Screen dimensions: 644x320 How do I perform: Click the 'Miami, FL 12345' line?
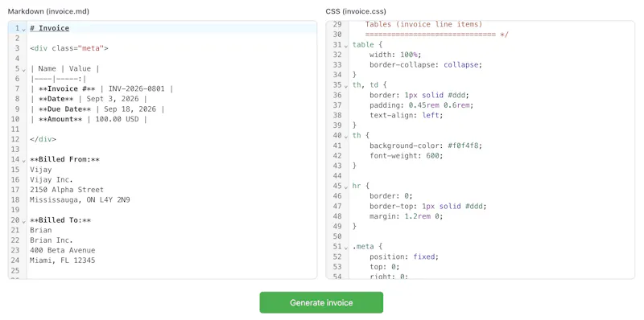(x=63, y=261)
